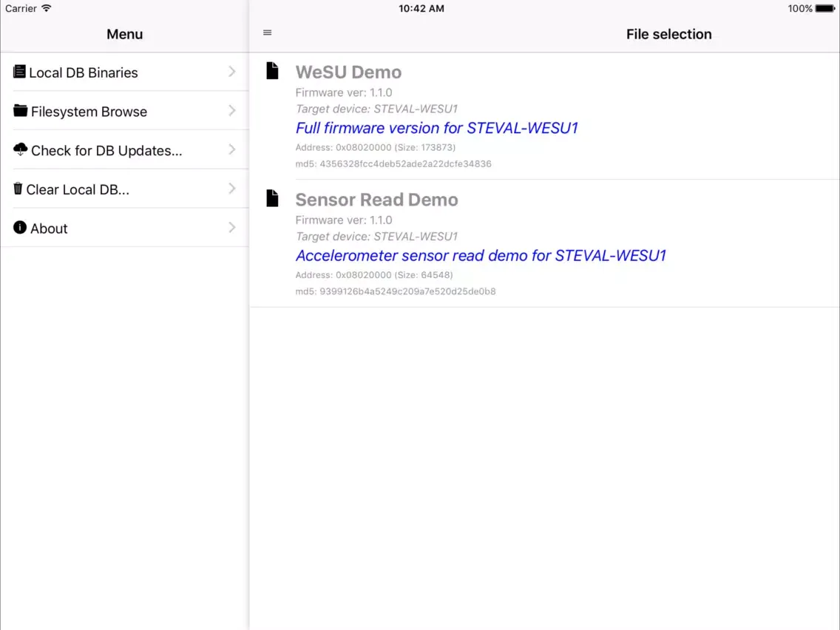Image resolution: width=840 pixels, height=630 pixels.
Task: Click the File selection header title
Action: (668, 34)
